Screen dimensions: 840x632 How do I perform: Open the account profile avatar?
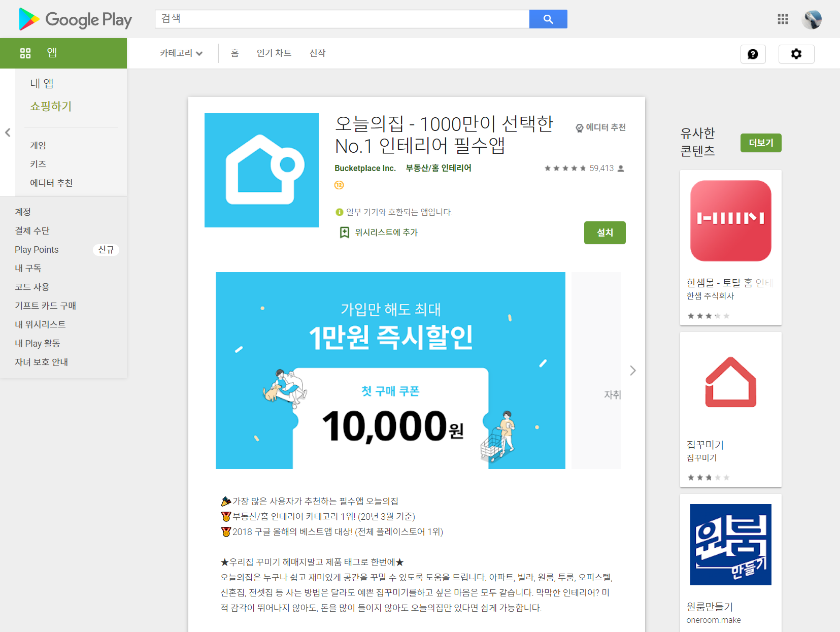click(x=812, y=19)
